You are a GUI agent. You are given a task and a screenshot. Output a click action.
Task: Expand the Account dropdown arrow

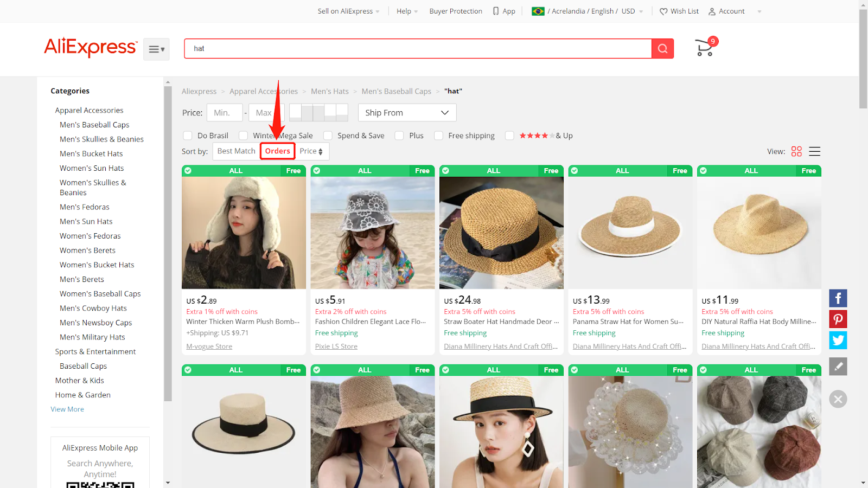[759, 11]
